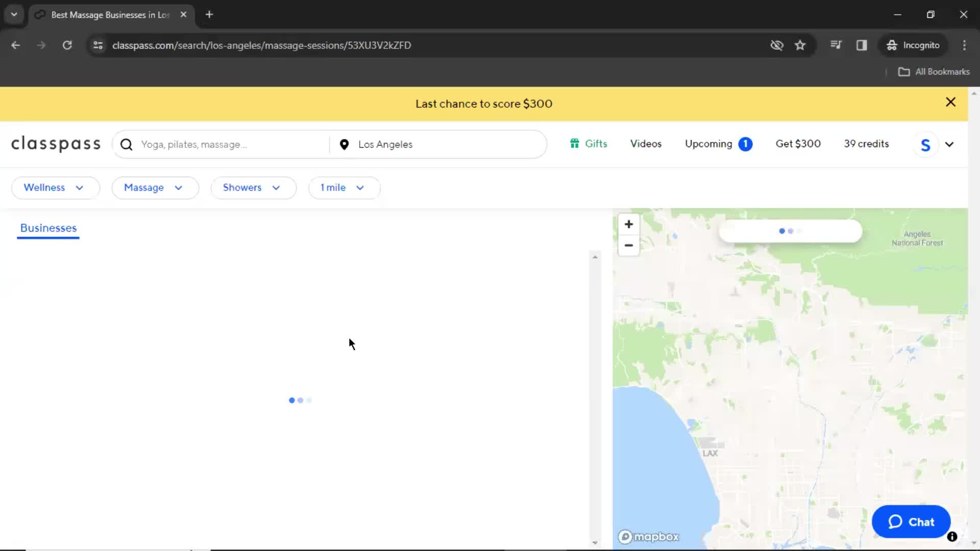Click the mapbox logo
980x551 pixels.
coord(649,537)
